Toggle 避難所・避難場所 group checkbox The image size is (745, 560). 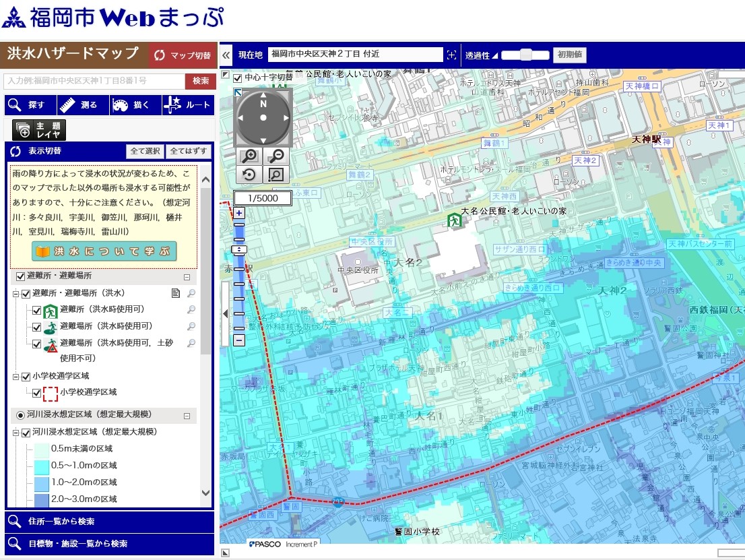(x=20, y=276)
